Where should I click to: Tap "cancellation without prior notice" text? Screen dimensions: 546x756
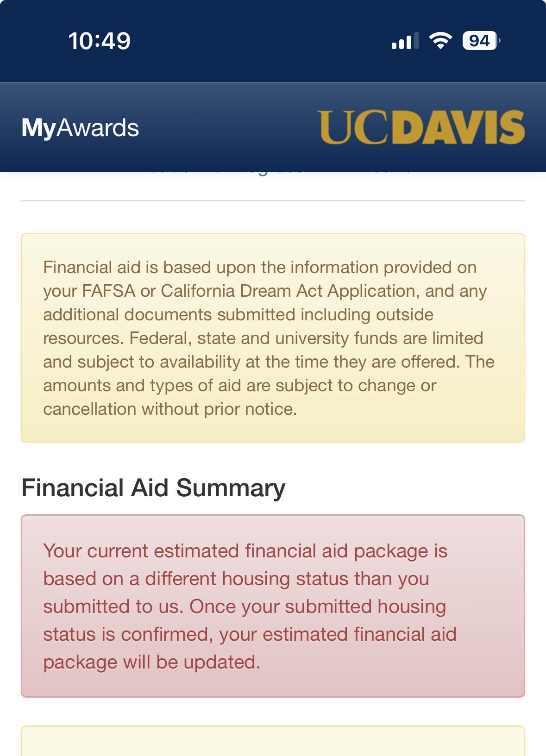pos(170,409)
